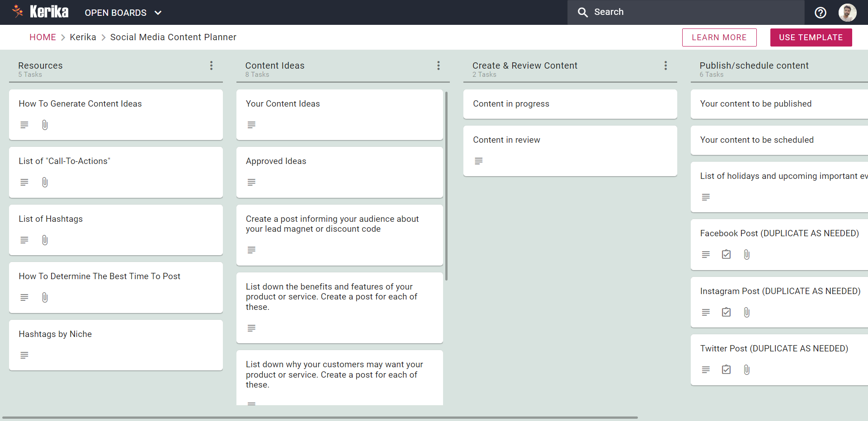This screenshot has height=421, width=868.
Task: Open the Kerika breadcrumb
Action: click(83, 37)
